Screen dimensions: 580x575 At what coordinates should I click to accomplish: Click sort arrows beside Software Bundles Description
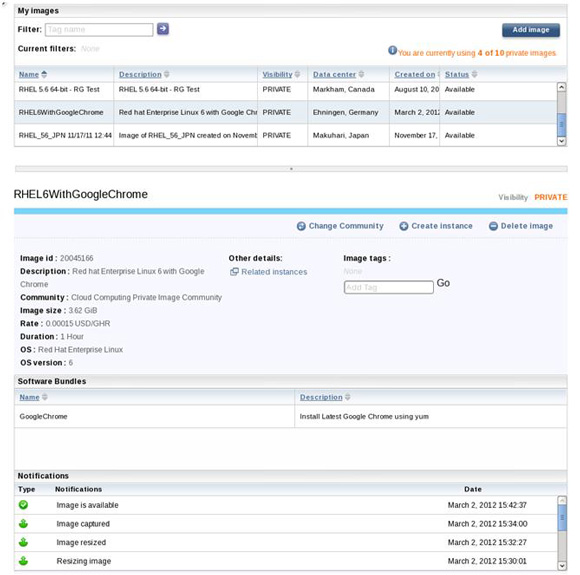pos(348,397)
